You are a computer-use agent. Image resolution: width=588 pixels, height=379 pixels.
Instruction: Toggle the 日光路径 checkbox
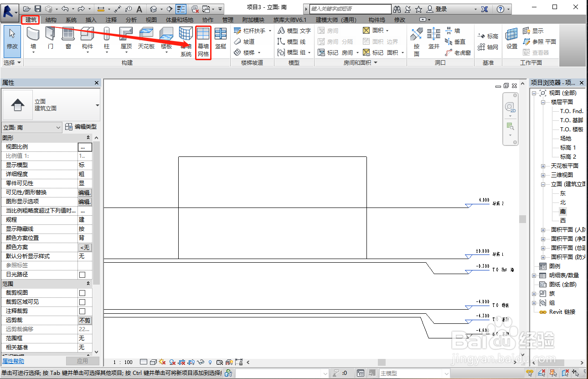(82, 275)
